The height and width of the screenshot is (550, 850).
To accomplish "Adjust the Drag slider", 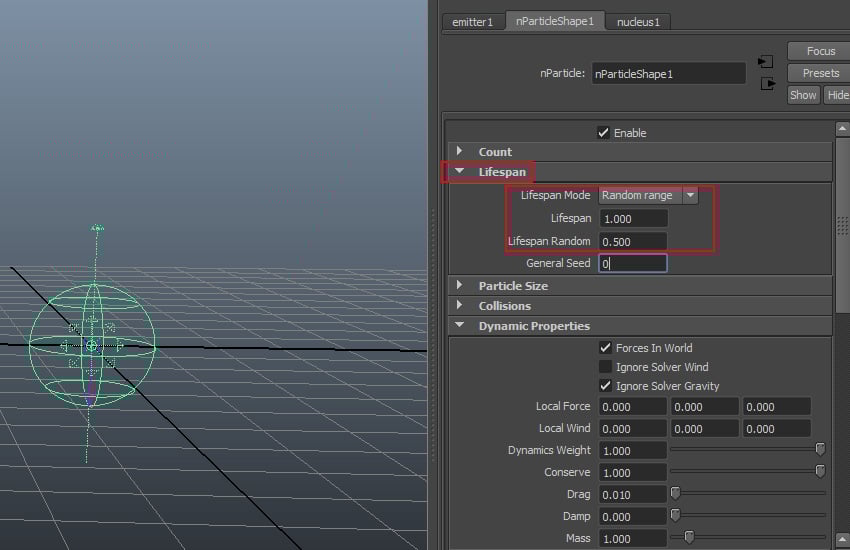I will [675, 493].
